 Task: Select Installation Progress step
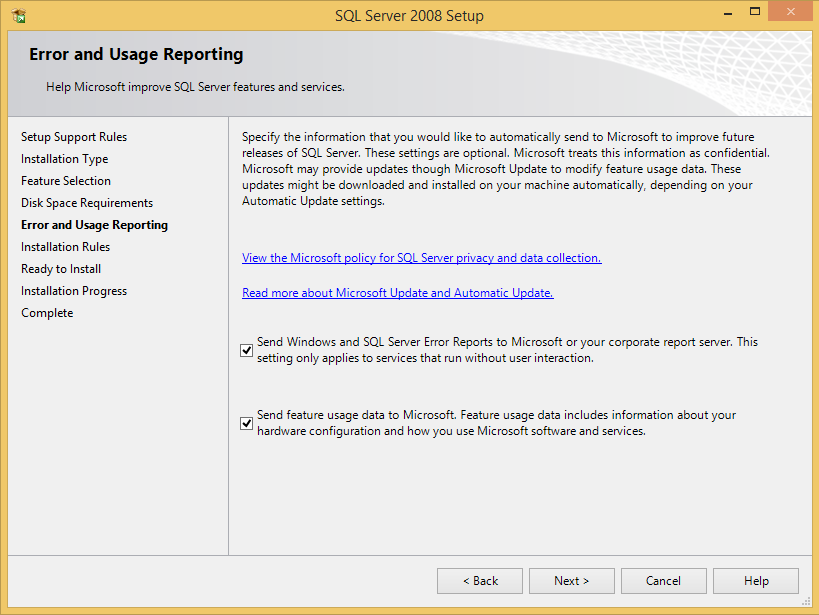pos(74,291)
